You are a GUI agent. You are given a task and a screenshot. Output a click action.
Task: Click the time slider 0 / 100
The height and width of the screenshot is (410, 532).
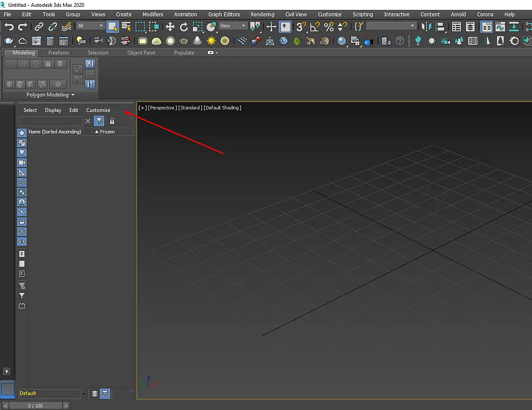point(36,405)
